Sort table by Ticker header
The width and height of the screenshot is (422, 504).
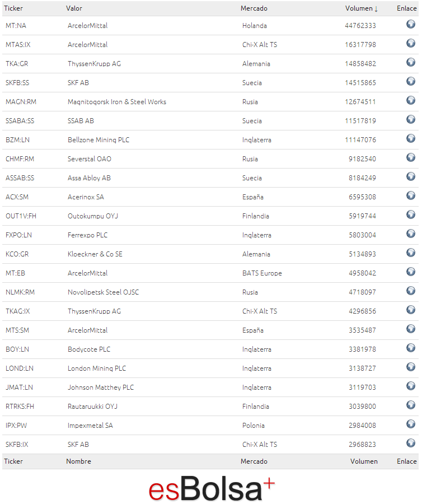[x=13, y=8]
